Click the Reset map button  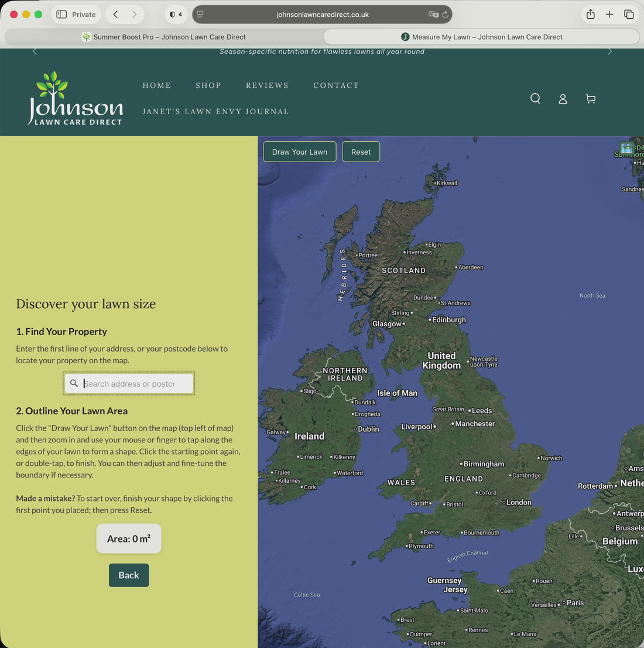coord(361,152)
